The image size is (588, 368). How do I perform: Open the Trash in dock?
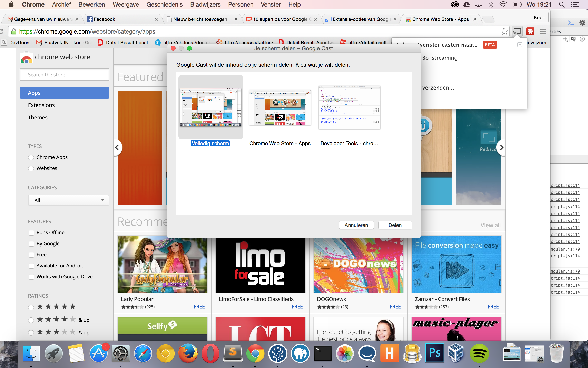557,353
